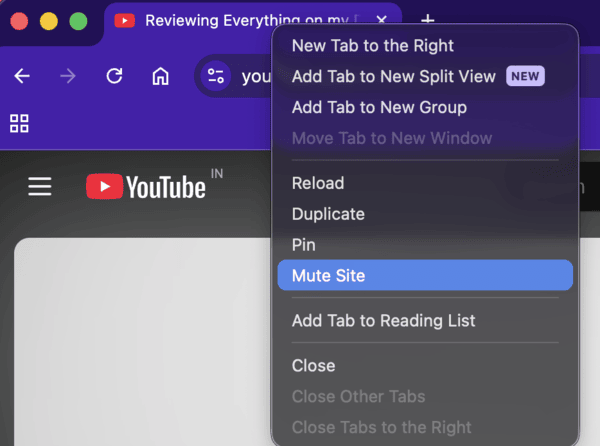
Task: Click the address bar URL field
Action: (252, 76)
